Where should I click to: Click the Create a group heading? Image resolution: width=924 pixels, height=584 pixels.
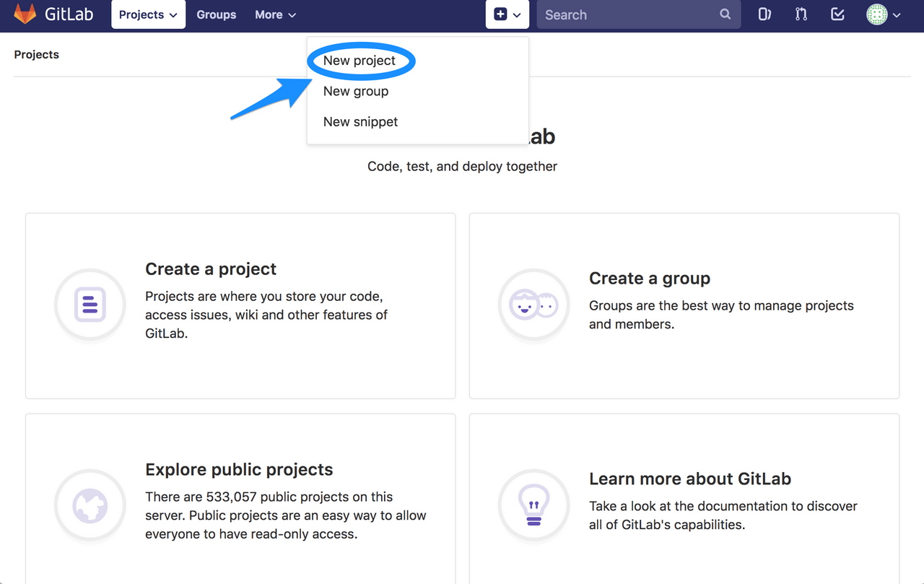tap(650, 279)
